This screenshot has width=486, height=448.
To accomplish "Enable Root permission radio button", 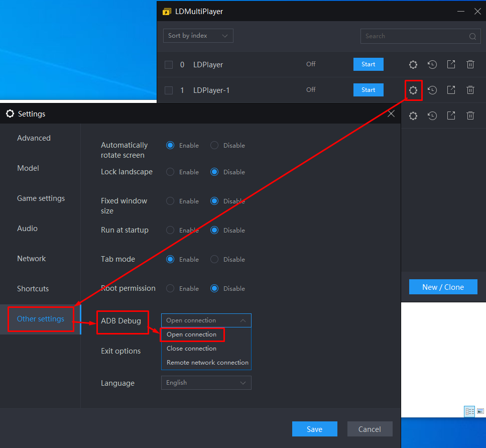I will tap(170, 288).
